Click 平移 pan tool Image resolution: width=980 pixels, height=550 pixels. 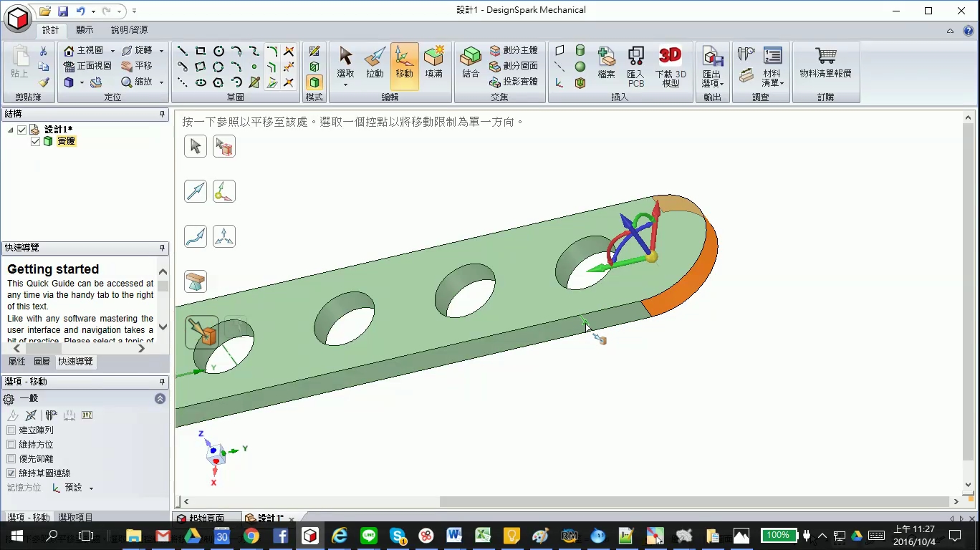point(137,66)
